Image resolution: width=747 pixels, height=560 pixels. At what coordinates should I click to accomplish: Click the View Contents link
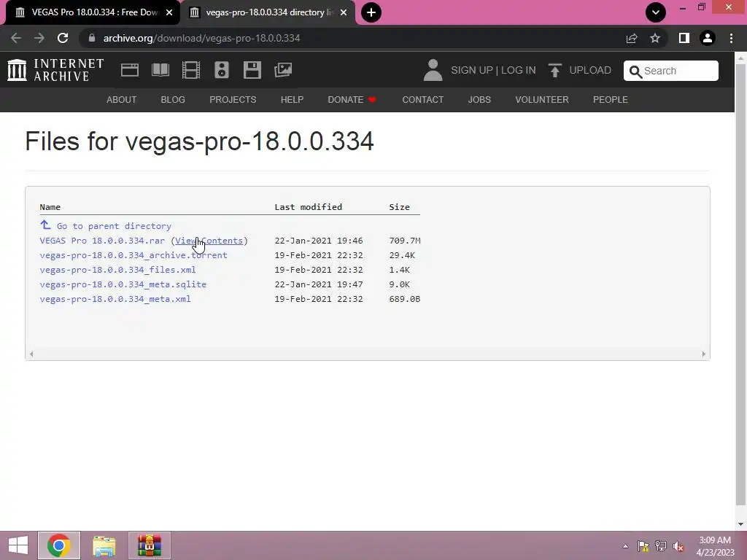[209, 241]
